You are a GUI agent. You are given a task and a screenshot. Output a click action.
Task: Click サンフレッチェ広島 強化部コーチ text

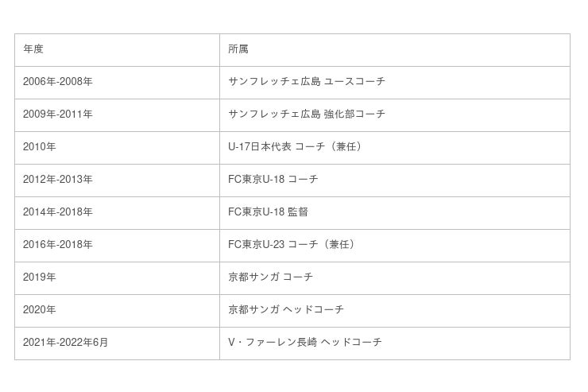click(x=307, y=114)
